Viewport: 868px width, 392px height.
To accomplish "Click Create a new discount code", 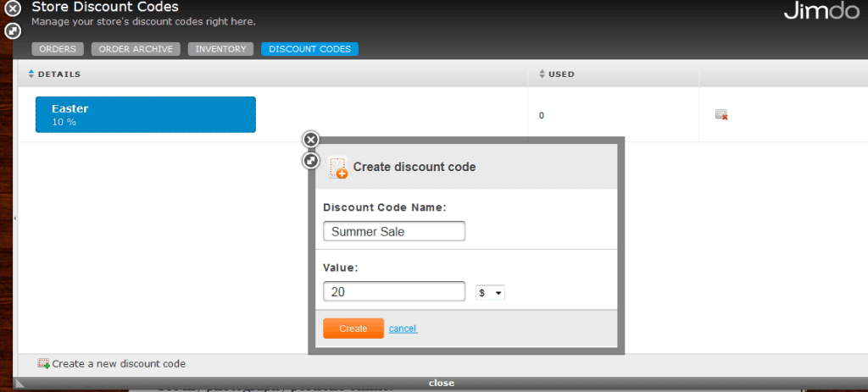I will point(111,364).
